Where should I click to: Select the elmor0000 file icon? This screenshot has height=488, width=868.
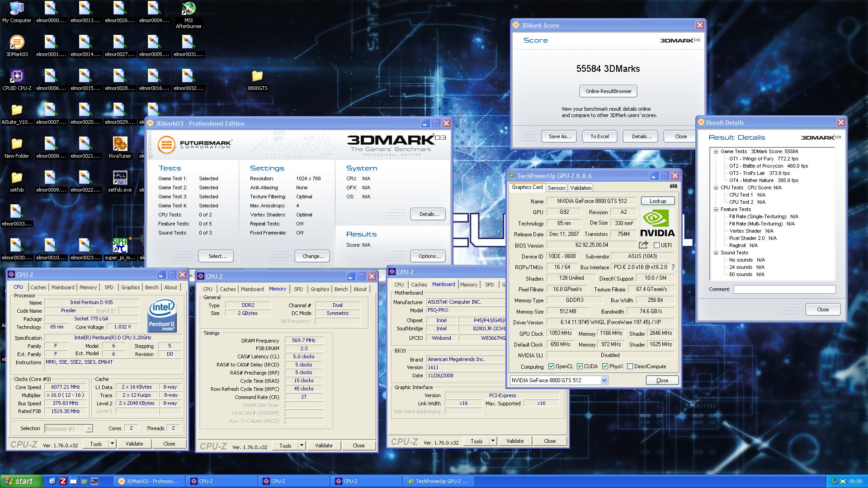click(51, 12)
